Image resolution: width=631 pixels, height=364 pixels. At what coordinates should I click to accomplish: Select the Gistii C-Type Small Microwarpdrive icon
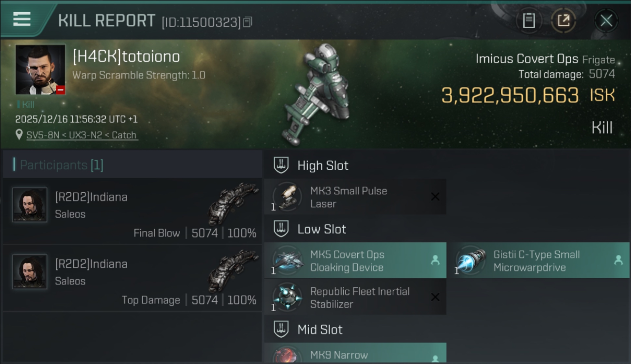(x=471, y=260)
